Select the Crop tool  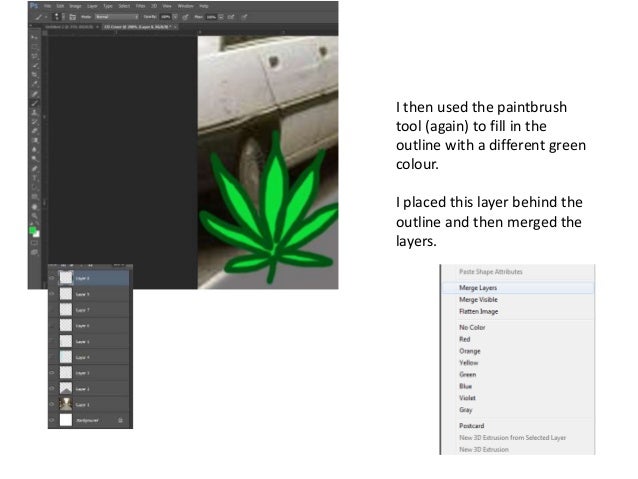[35, 74]
